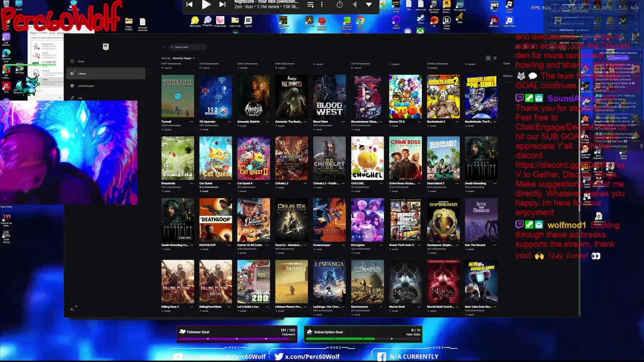Open options menu for Turmoil

click(191, 122)
